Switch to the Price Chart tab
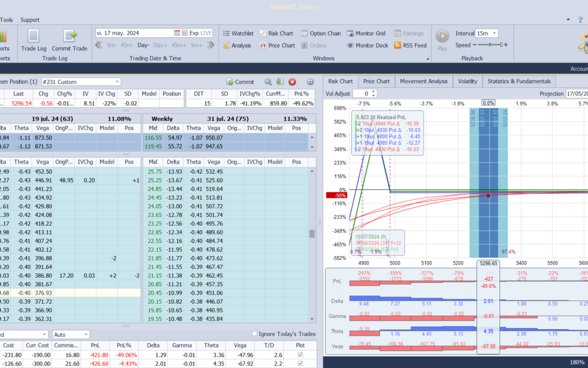 [x=377, y=81]
